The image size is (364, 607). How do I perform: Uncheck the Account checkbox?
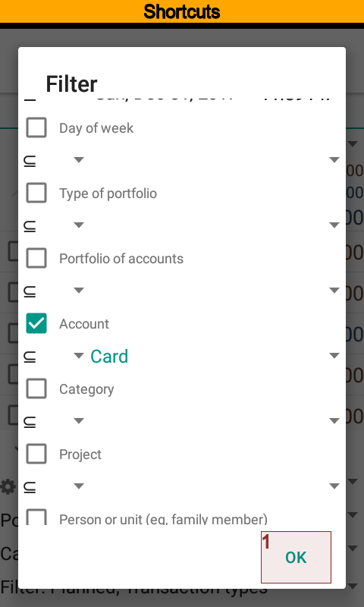(36, 323)
